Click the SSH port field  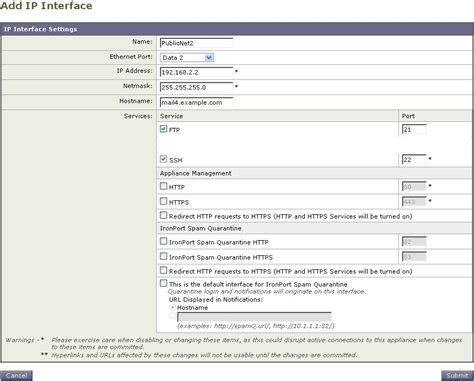[x=414, y=160]
